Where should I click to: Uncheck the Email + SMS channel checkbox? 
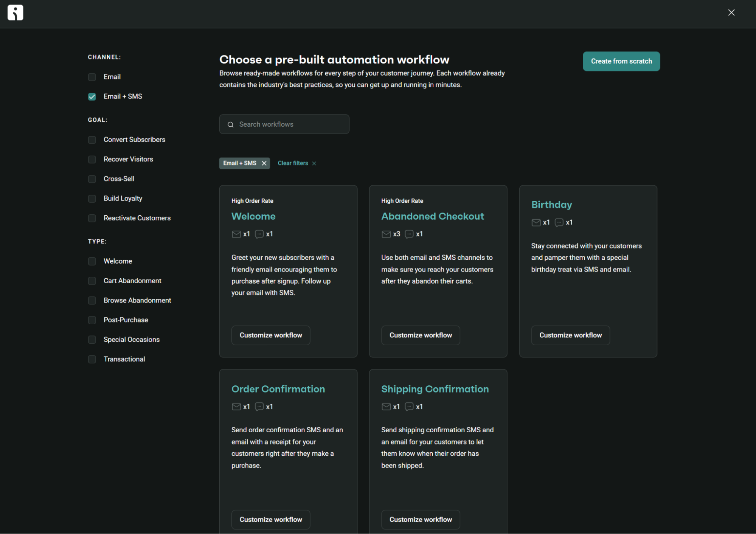(x=92, y=97)
